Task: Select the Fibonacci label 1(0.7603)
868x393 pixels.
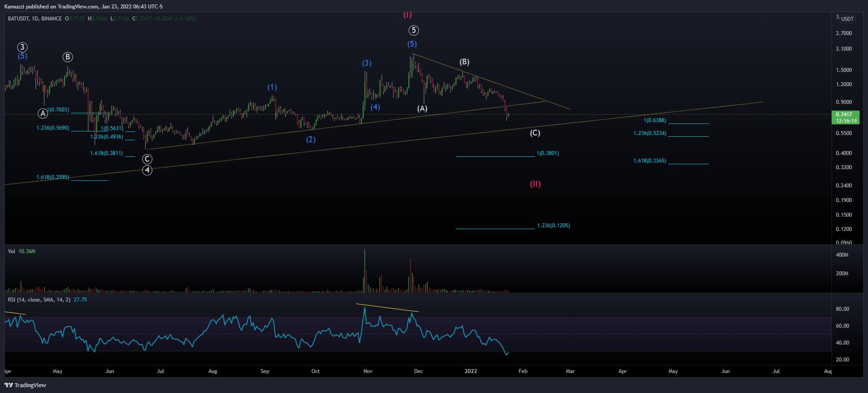Action: pos(58,110)
